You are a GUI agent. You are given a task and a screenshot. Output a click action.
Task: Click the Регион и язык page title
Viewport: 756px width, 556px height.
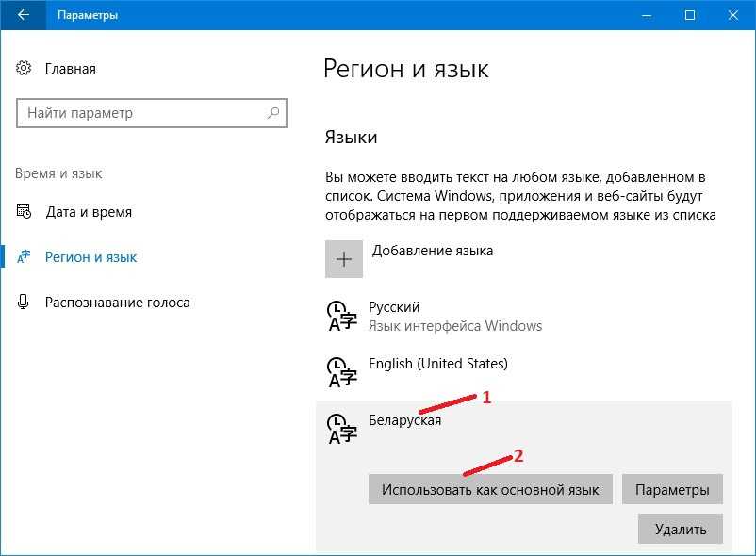coord(406,69)
